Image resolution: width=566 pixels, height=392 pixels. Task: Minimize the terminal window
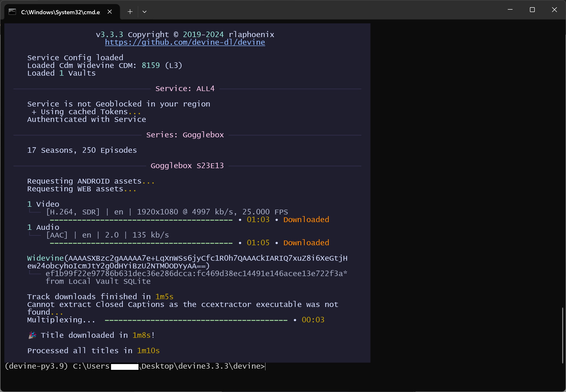click(x=510, y=10)
